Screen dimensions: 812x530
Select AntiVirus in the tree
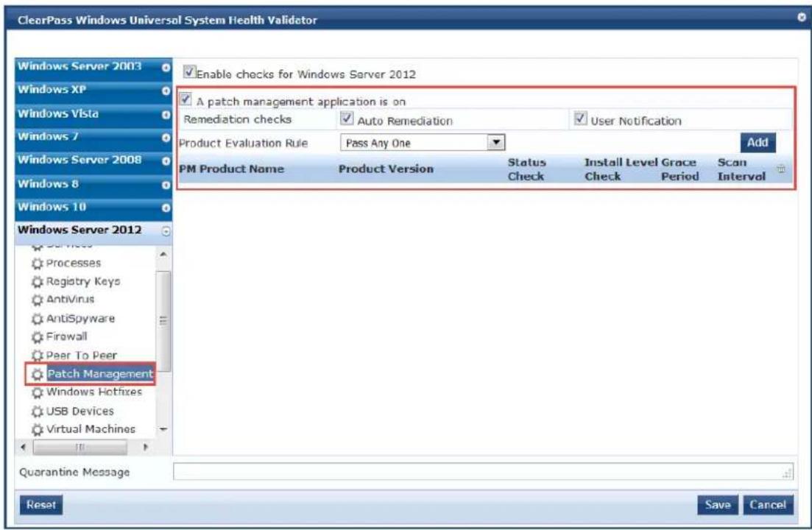[71, 300]
